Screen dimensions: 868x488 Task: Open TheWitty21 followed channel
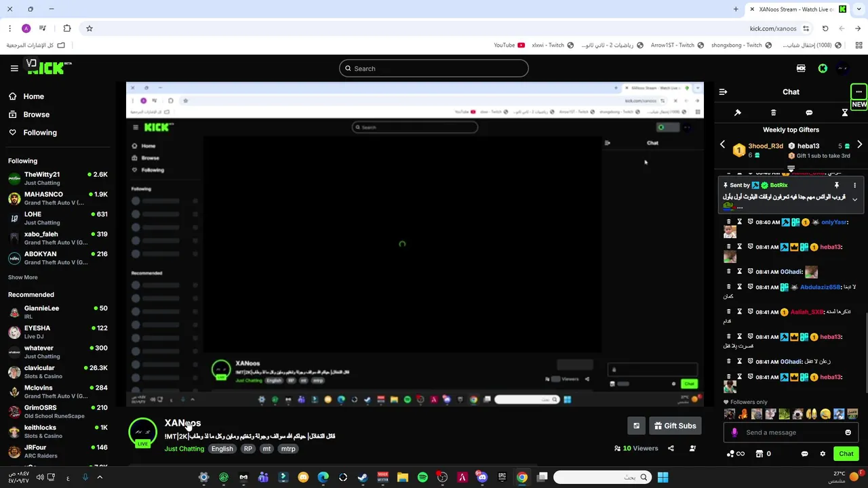[58, 178]
